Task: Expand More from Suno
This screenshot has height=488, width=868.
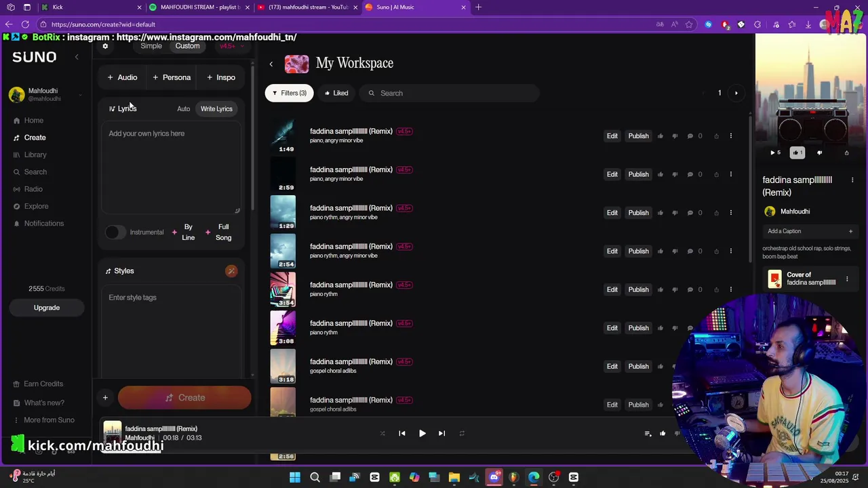Action: tap(43, 420)
